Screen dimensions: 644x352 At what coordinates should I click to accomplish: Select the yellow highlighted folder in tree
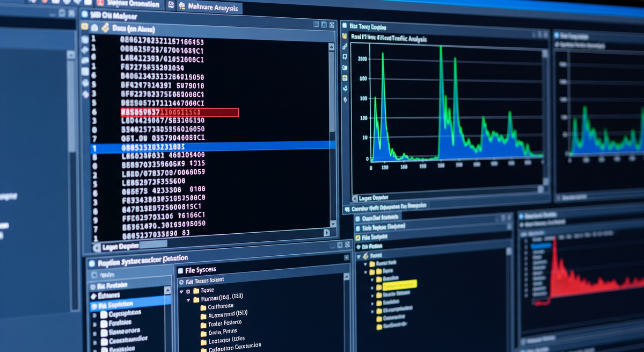coord(399,284)
